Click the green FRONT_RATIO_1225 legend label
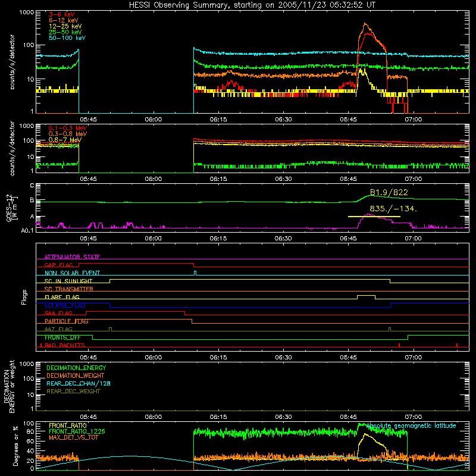This screenshot has height=476, width=476. point(77,432)
